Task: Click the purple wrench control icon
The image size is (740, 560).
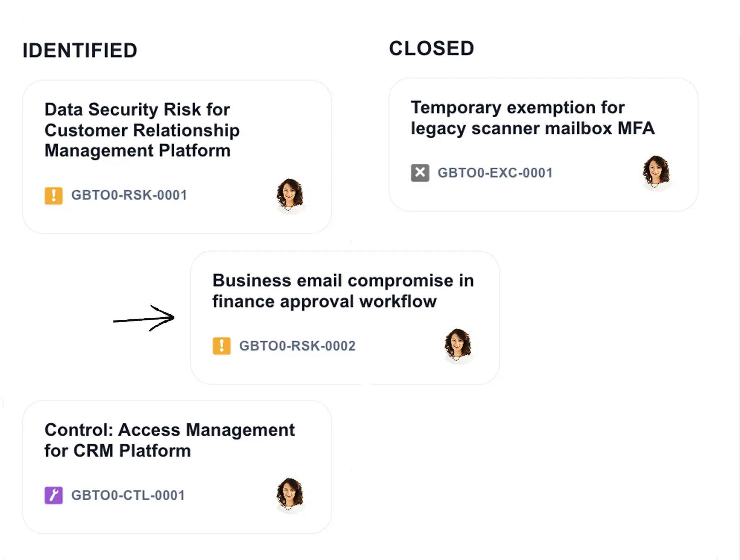Action: pos(54,495)
